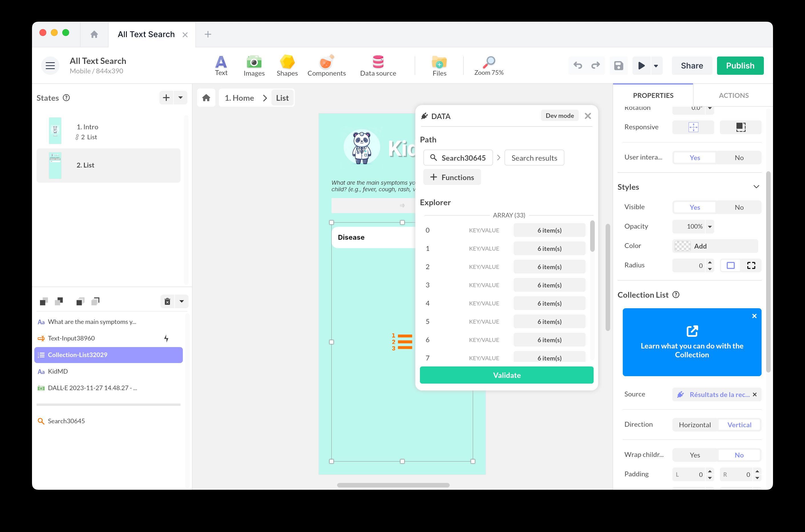The width and height of the screenshot is (805, 532).
Task: Select the Collection-List32029 layer
Action: click(x=77, y=354)
